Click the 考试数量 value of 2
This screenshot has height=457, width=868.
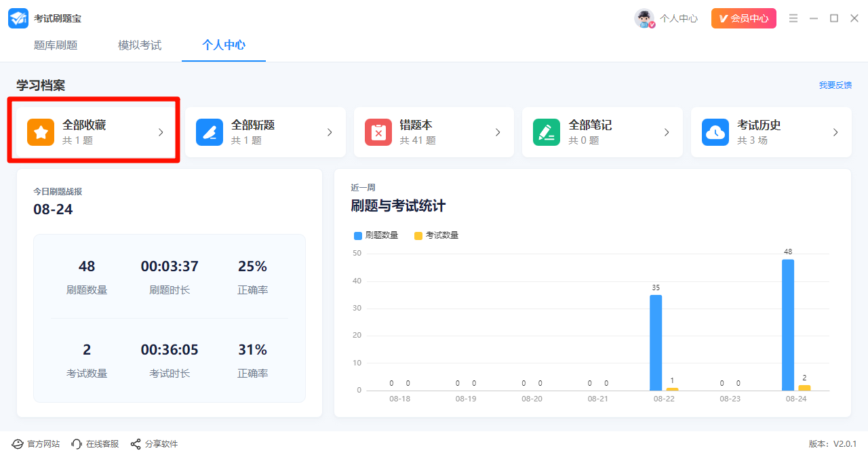87,350
